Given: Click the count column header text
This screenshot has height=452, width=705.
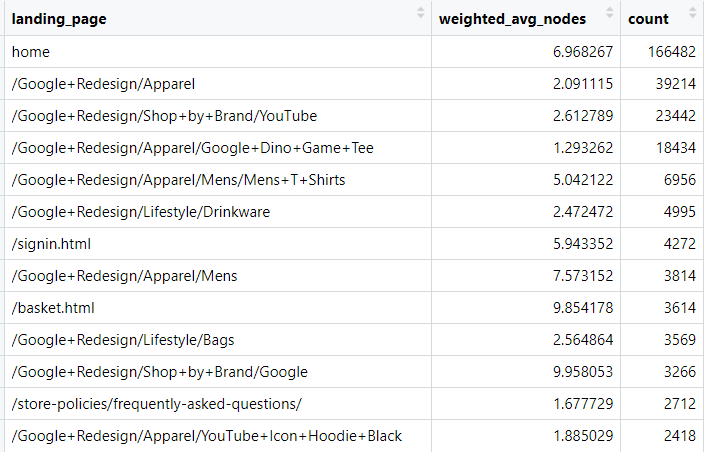Looking at the screenshot, I should pos(646,19).
